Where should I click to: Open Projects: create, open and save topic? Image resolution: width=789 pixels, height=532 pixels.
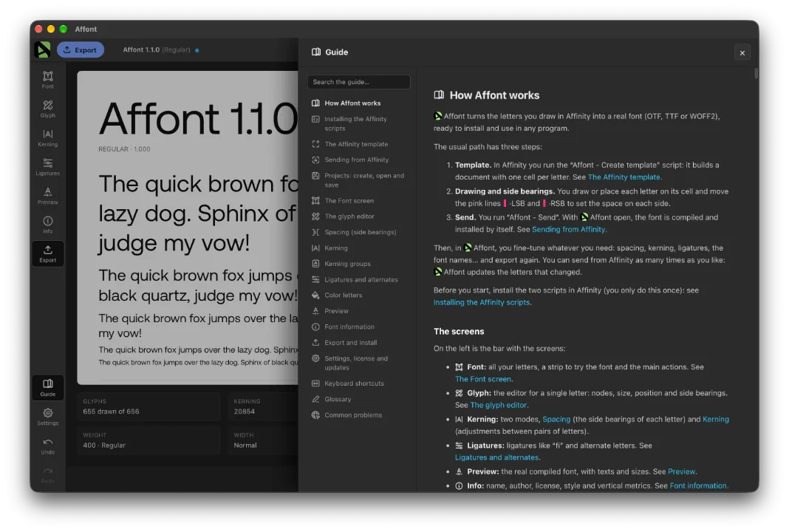[359, 180]
